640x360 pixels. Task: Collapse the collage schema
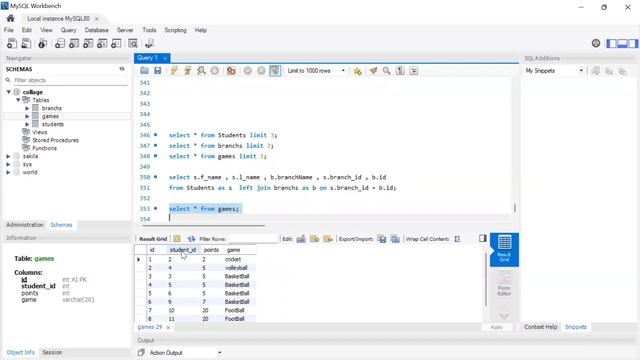[9, 92]
